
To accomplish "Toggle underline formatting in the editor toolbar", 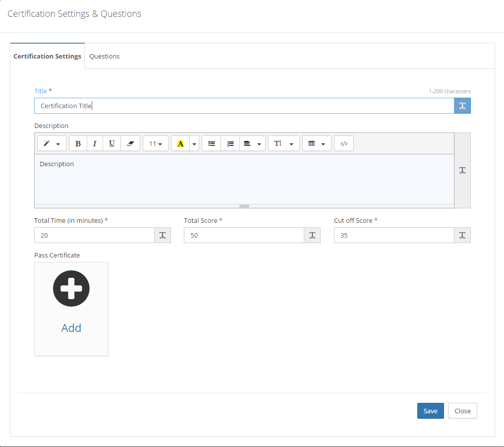I will click(112, 143).
